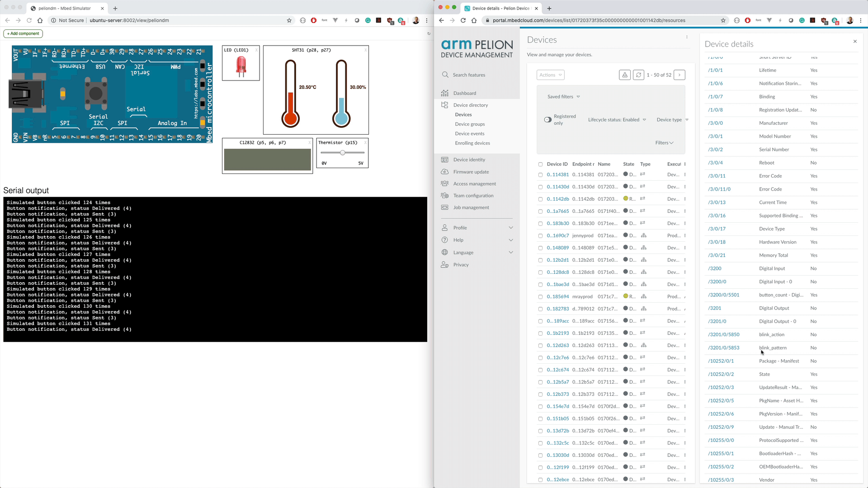The width and height of the screenshot is (868, 488).
Task: Go to next page of devices
Action: pyautogui.click(x=679, y=75)
